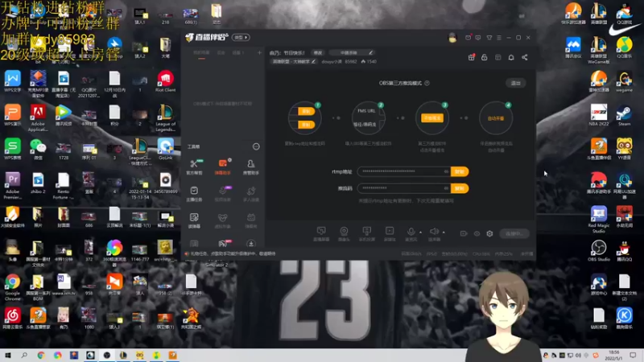The image size is (644, 362).
Task: Click the lock icon in header
Action: click(x=485, y=57)
